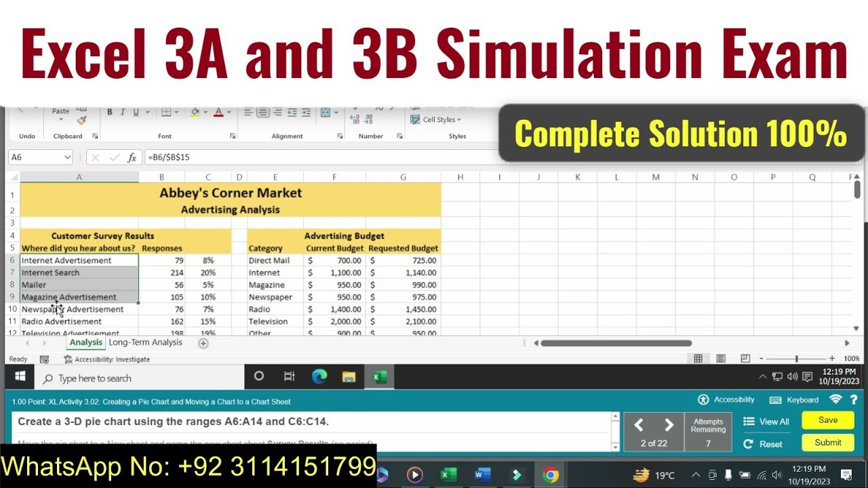Zoom out with the minus button
Screen dimensions: 868x488
(x=762, y=359)
